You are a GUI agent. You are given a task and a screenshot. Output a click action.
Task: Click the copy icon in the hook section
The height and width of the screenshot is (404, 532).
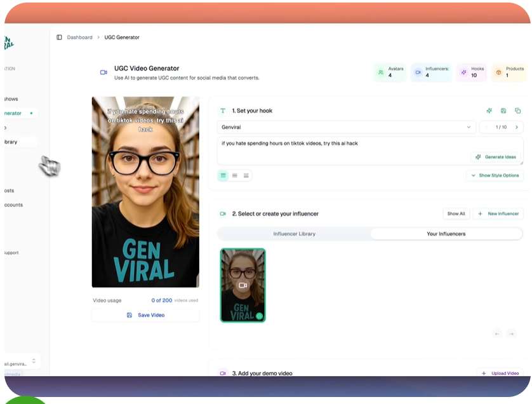click(x=518, y=111)
